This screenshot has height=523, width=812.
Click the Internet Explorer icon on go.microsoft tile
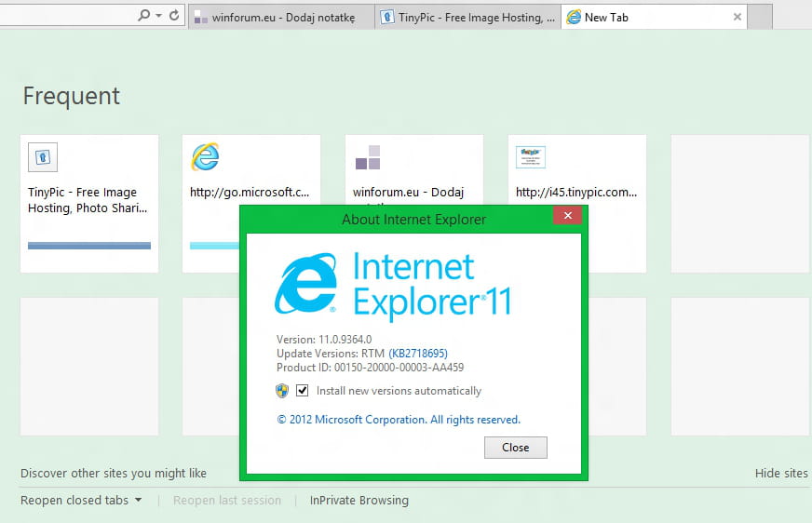[205, 157]
